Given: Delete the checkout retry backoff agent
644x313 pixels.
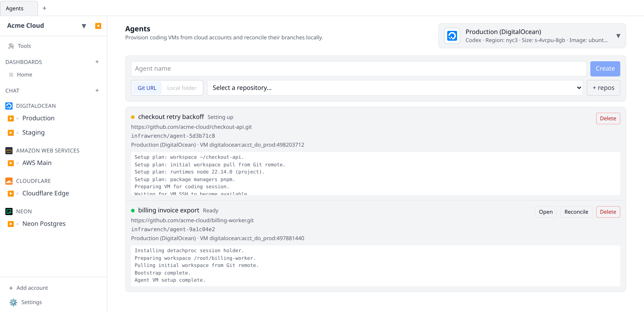Looking at the screenshot, I should pyautogui.click(x=608, y=118).
